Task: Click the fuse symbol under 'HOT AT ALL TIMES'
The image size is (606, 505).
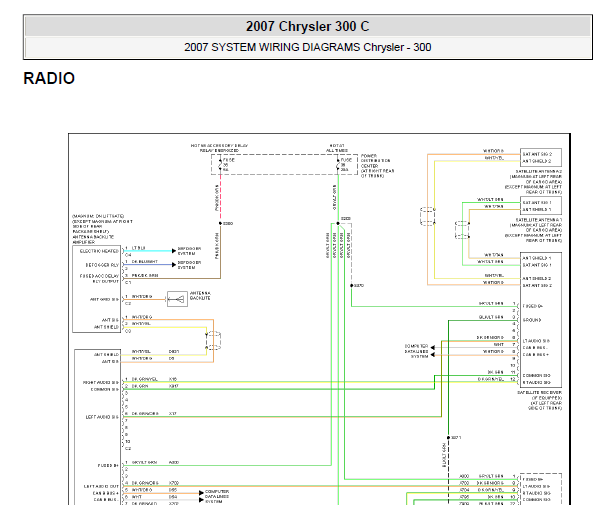Action: pyautogui.click(x=338, y=165)
